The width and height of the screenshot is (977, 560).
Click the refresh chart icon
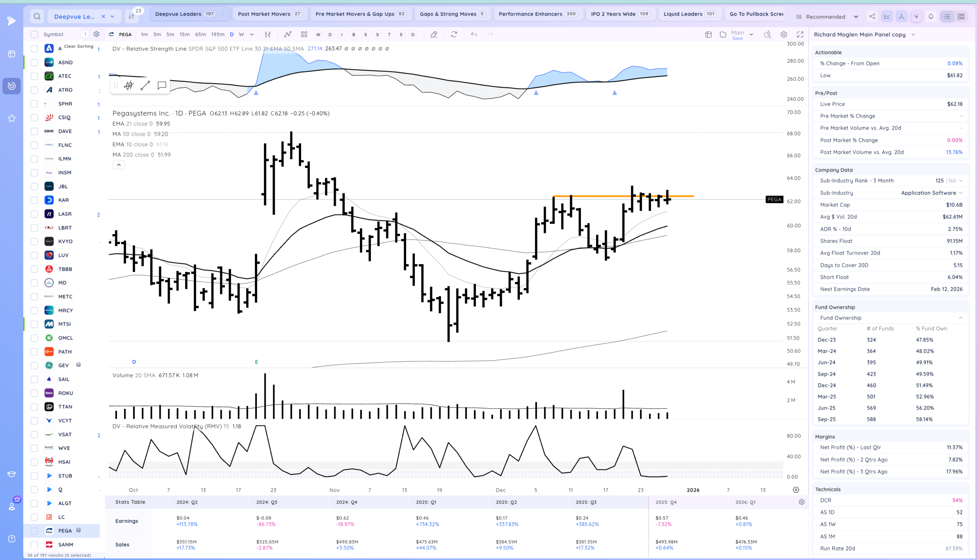coord(454,34)
